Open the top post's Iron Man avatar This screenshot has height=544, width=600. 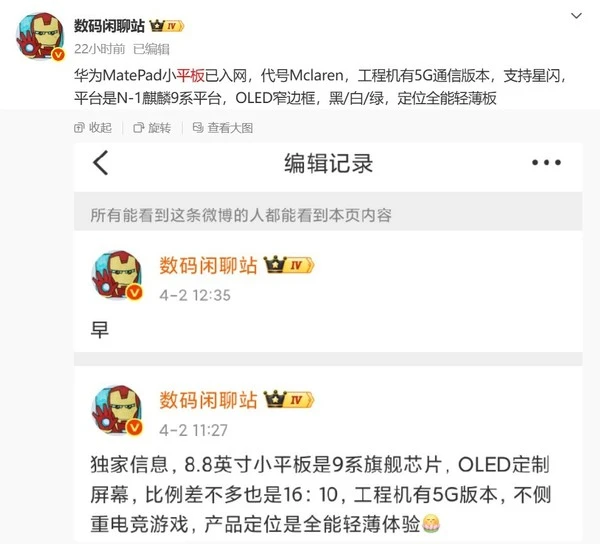(x=40, y=37)
